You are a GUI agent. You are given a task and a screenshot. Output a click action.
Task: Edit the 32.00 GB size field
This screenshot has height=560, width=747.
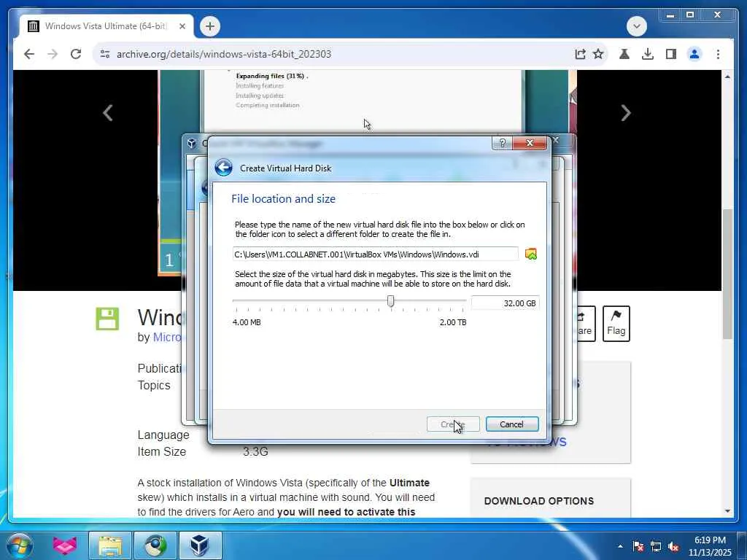click(505, 303)
